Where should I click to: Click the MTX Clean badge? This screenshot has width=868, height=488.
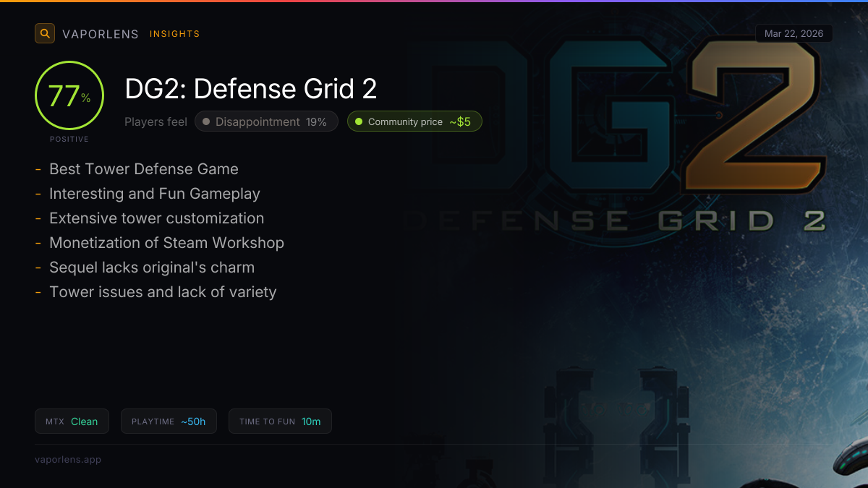coord(72,421)
